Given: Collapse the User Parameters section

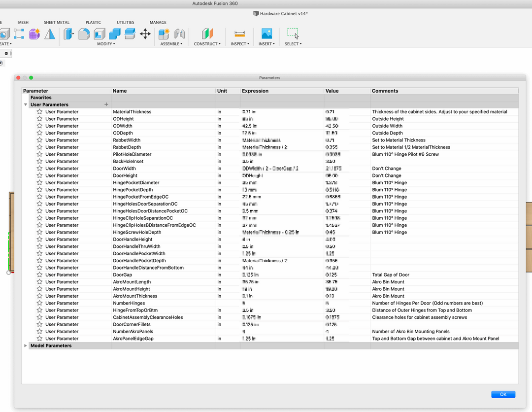Looking at the screenshot, I should pyautogui.click(x=26, y=105).
